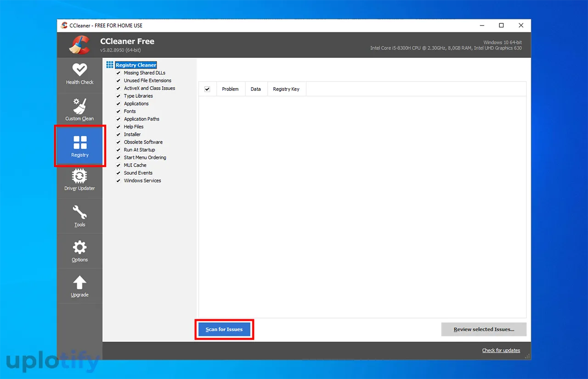Open the Options gear section
Screen dimensions: 588x379
pos(79,251)
